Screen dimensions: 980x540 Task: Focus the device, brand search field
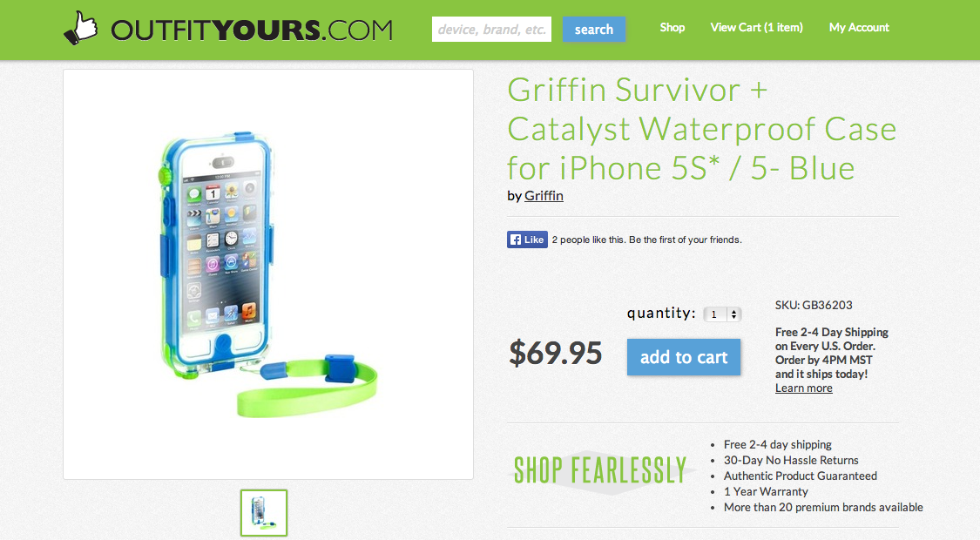pyautogui.click(x=491, y=30)
